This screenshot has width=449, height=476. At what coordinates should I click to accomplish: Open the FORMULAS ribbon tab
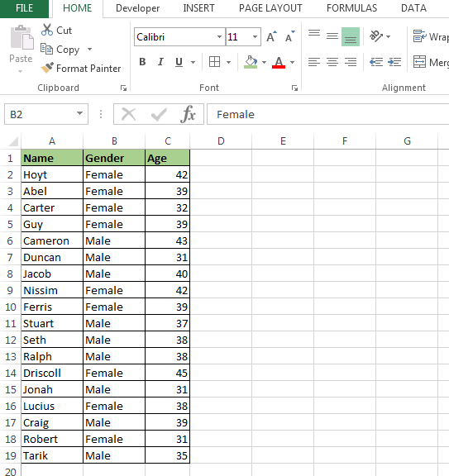[x=351, y=8]
